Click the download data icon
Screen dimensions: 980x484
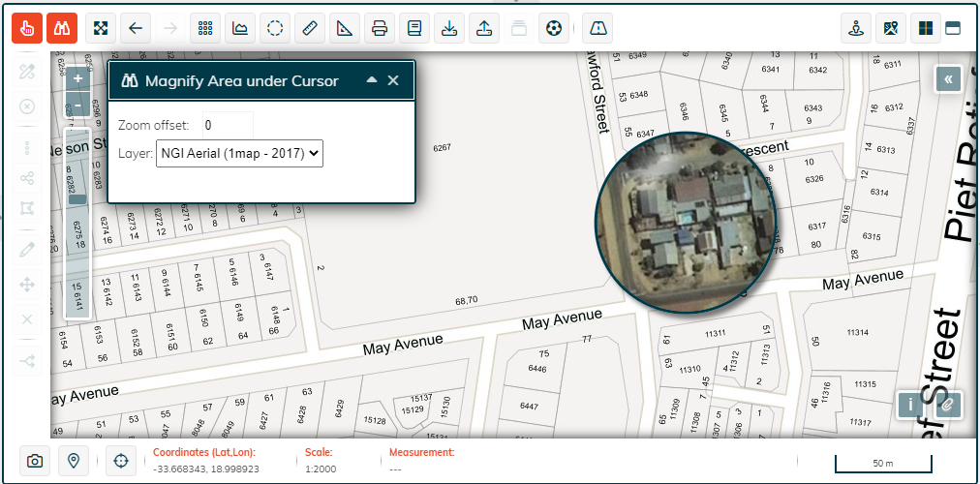coord(449,28)
